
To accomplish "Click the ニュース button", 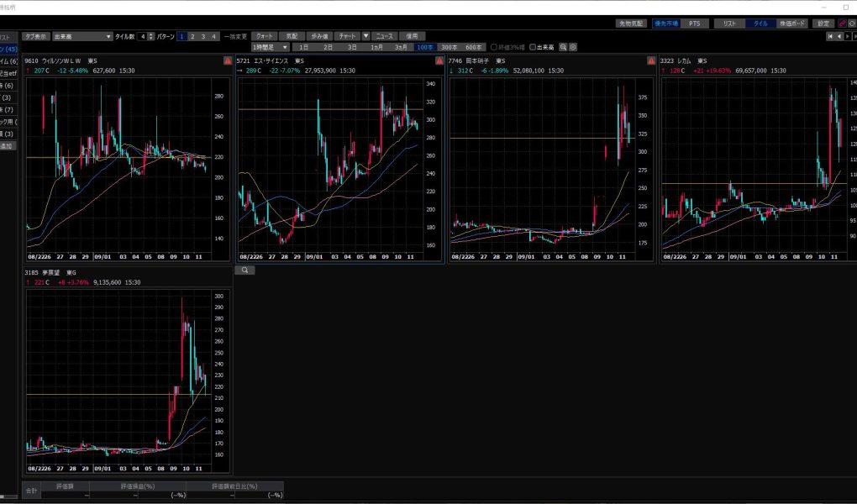I will pos(383,37).
